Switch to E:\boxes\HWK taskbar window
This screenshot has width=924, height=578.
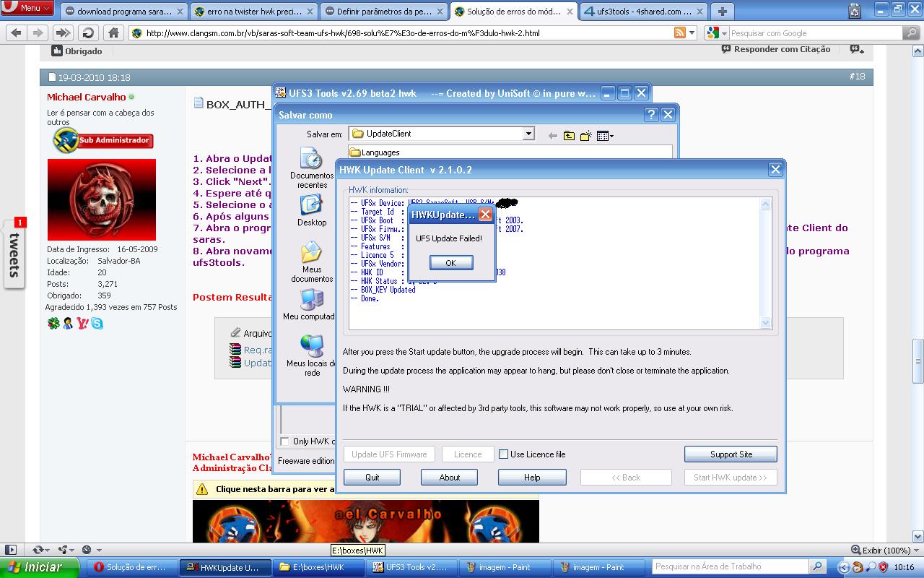(318, 567)
